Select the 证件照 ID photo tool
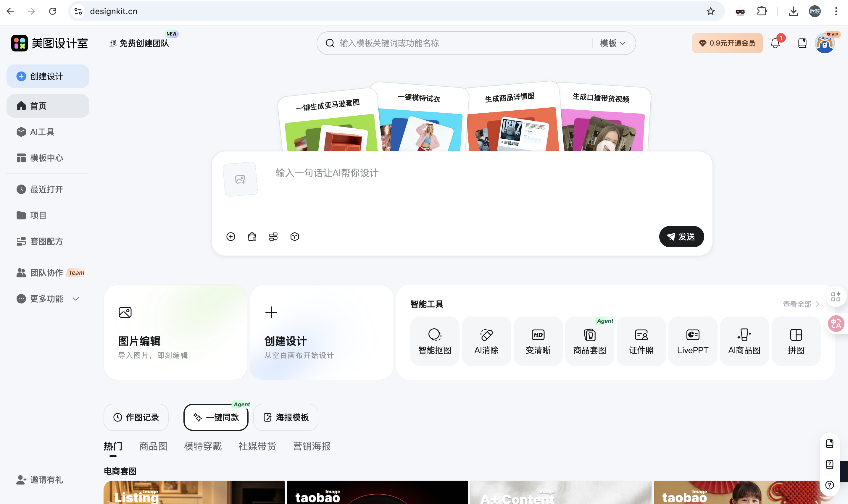This screenshot has width=848, height=504. pyautogui.click(x=641, y=341)
